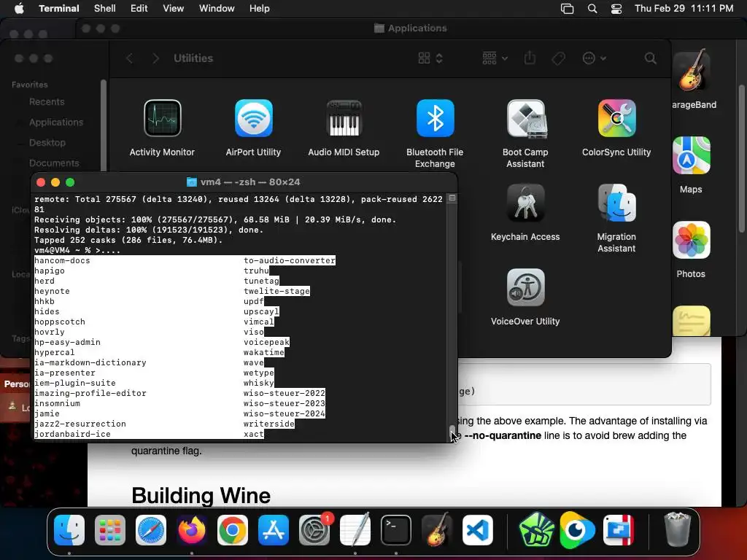The image size is (747, 560).
Task: Click 'Building Wine' heading in browser page
Action: click(201, 495)
